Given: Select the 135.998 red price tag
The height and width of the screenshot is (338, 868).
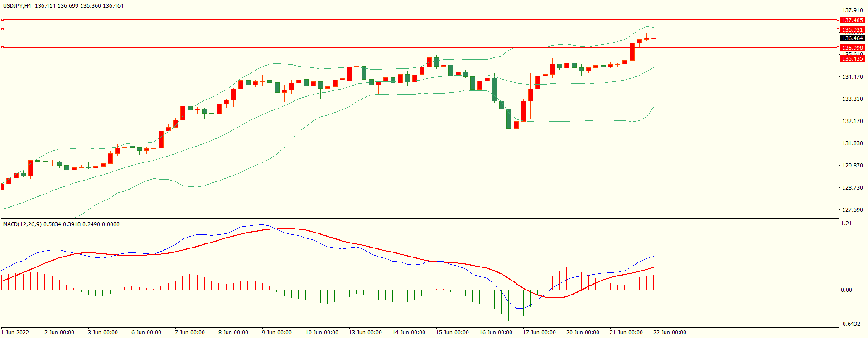Looking at the screenshot, I should 852,48.
